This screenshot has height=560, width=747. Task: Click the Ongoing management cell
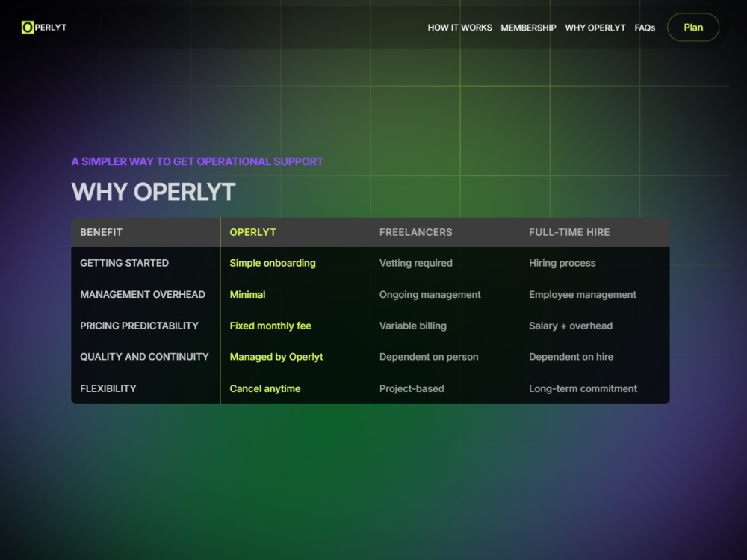point(430,295)
